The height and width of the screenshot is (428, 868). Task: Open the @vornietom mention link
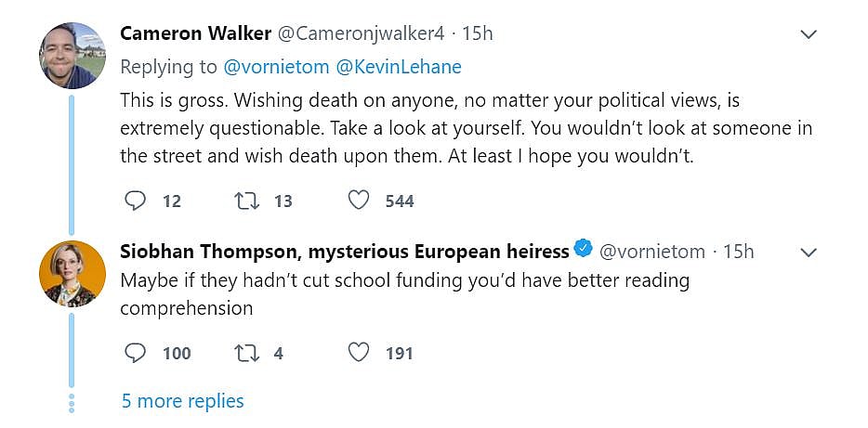270,67
